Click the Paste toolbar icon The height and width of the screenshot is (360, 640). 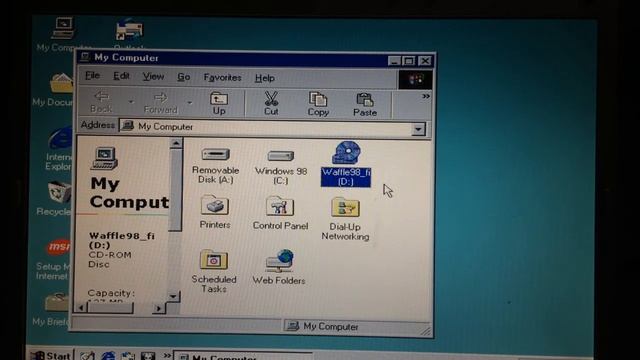pos(365,105)
